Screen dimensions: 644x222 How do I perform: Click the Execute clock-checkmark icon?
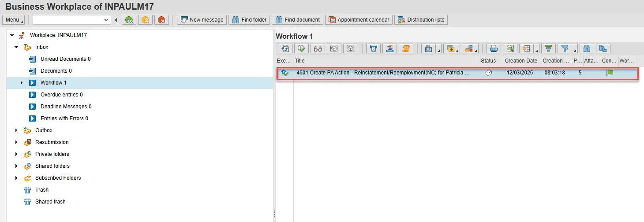coord(301,48)
